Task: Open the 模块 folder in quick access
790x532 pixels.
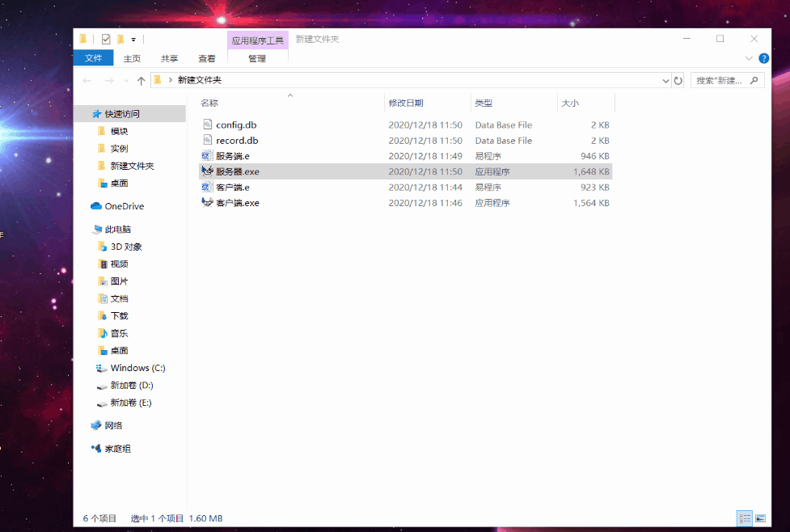Action: [120, 131]
